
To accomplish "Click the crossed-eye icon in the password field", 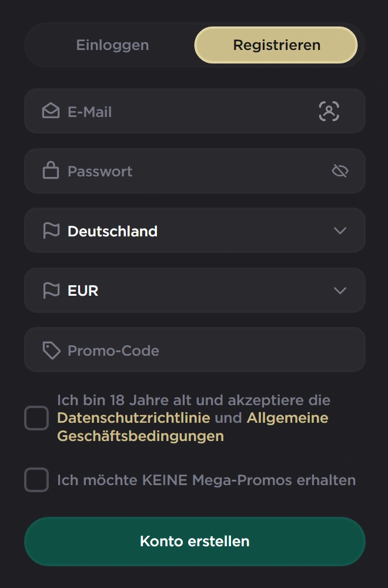I will tap(340, 171).
